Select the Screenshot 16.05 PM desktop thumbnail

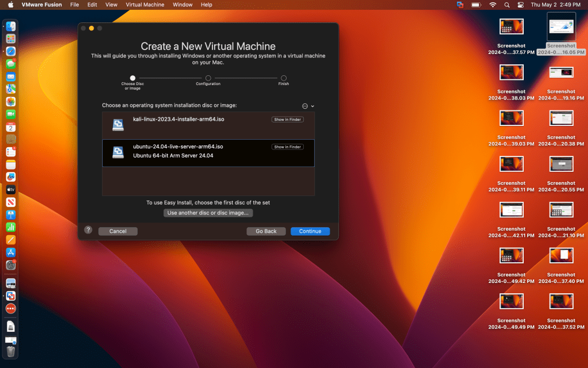coord(561,28)
